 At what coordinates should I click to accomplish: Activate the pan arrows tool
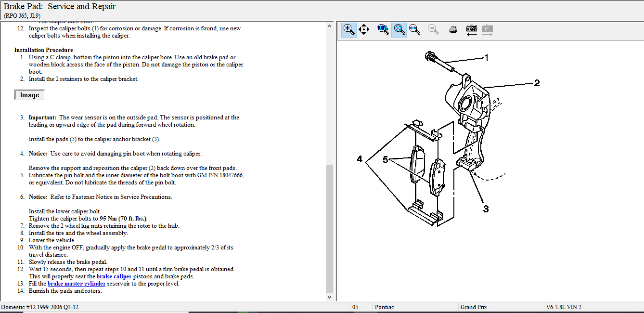364,30
